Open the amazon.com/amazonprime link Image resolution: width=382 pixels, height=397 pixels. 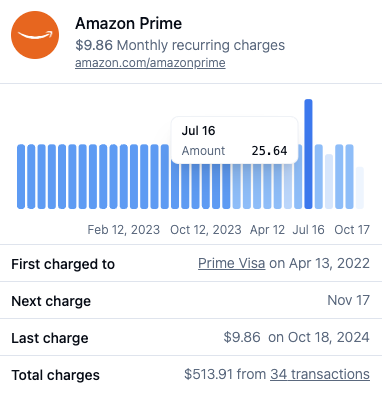(150, 63)
